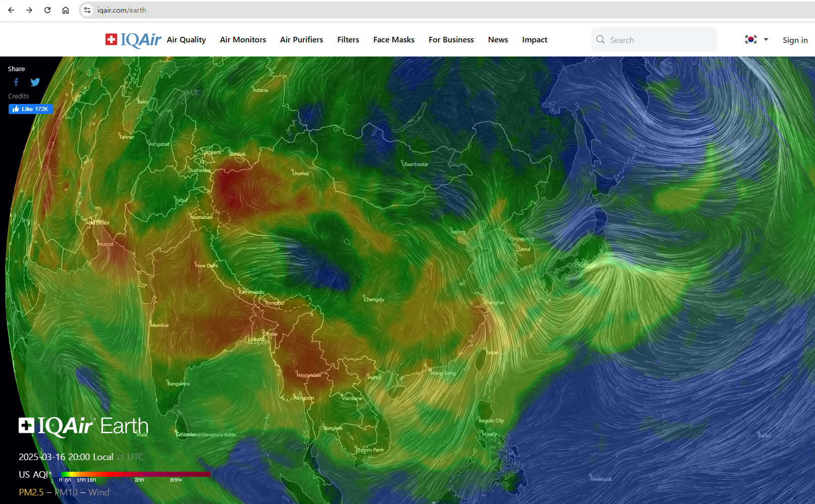The image size is (815, 504).
Task: Select Seoul on the map
Action: coord(524,249)
